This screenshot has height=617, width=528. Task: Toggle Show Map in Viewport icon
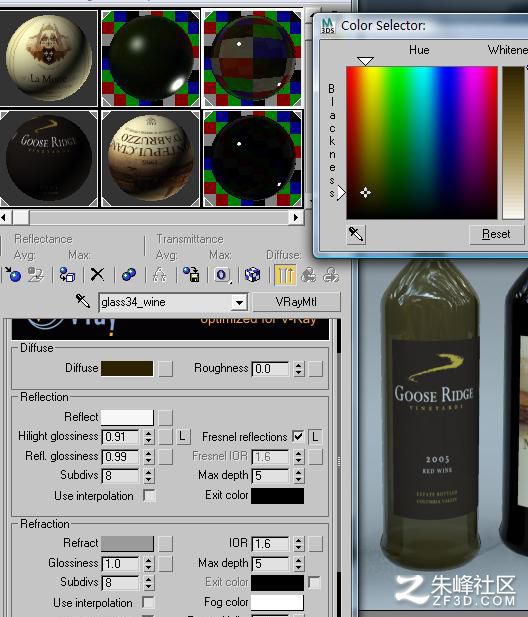click(x=252, y=275)
